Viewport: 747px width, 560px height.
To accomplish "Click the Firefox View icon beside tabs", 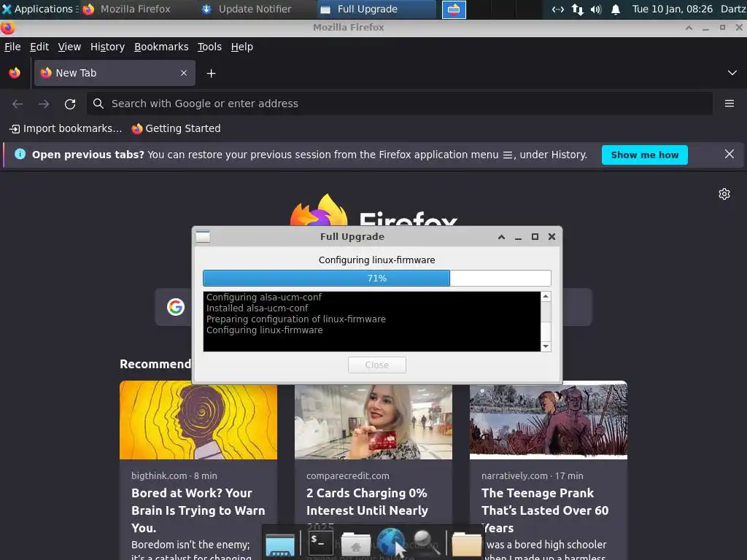I will [x=15, y=73].
